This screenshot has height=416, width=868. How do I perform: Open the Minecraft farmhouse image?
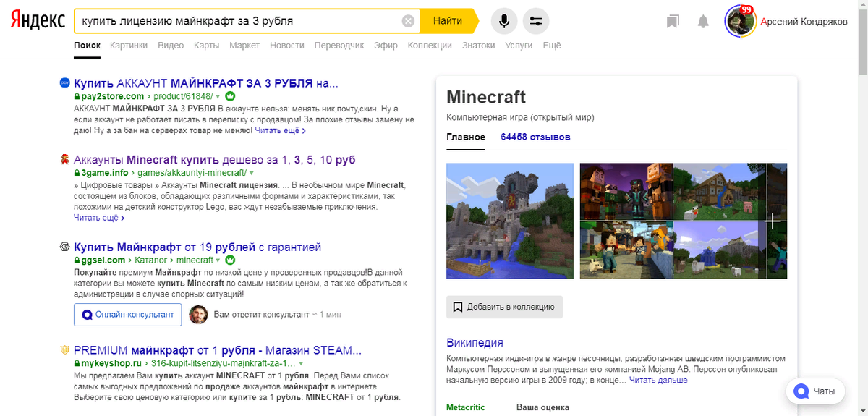pos(719,191)
